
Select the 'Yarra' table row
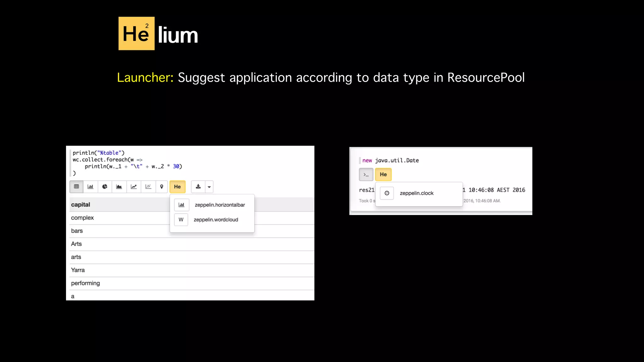click(x=192, y=270)
